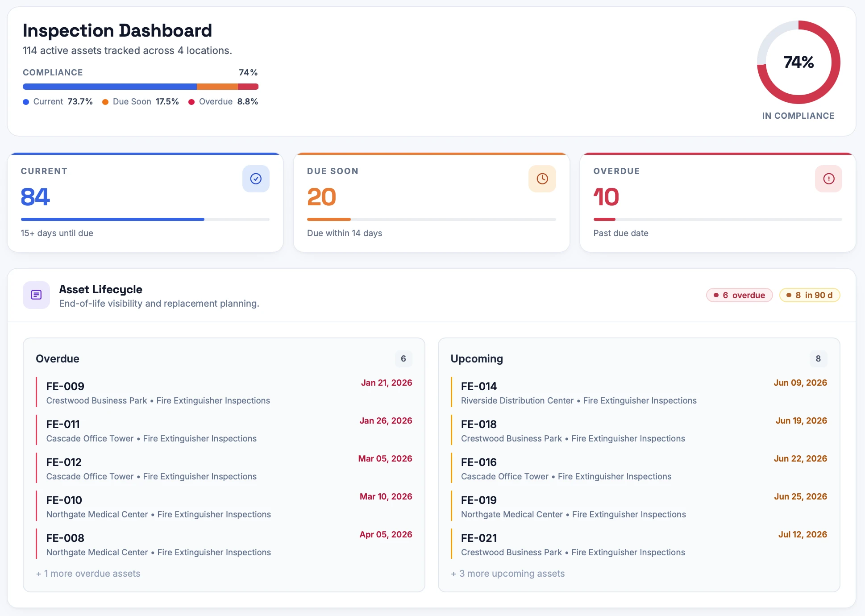Screen dimensions: 865x616
Task: Click the Current count 84
Action: click(35, 197)
